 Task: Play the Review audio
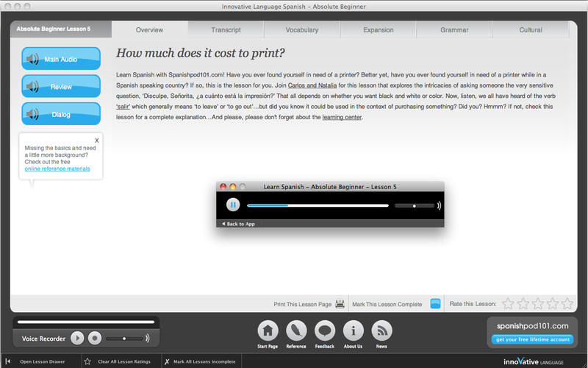(61, 86)
